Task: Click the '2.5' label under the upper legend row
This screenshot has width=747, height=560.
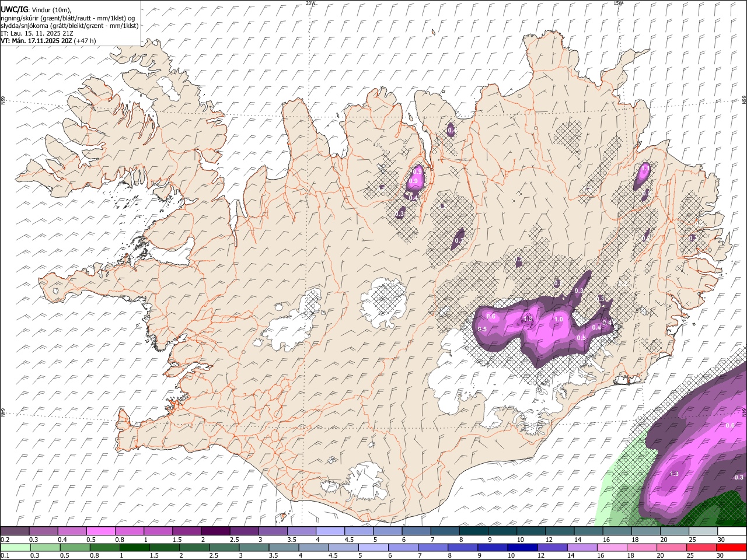Action: click(x=234, y=540)
